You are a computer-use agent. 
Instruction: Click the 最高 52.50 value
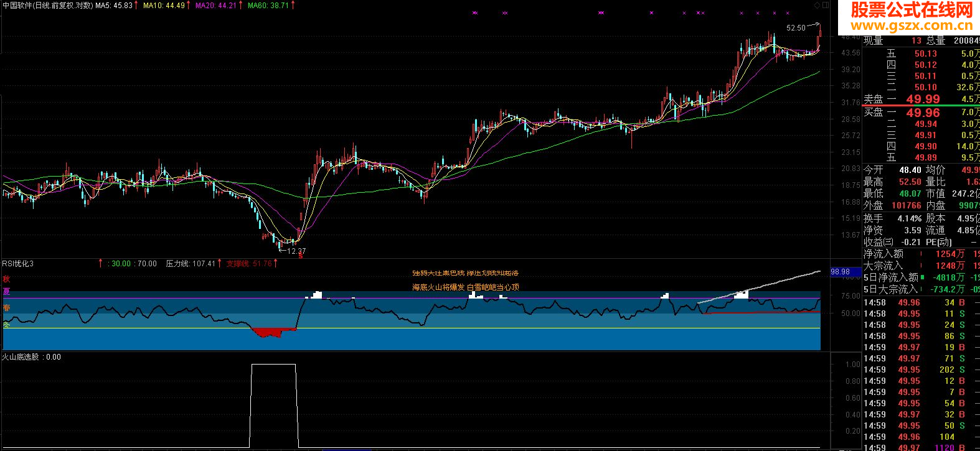point(910,182)
